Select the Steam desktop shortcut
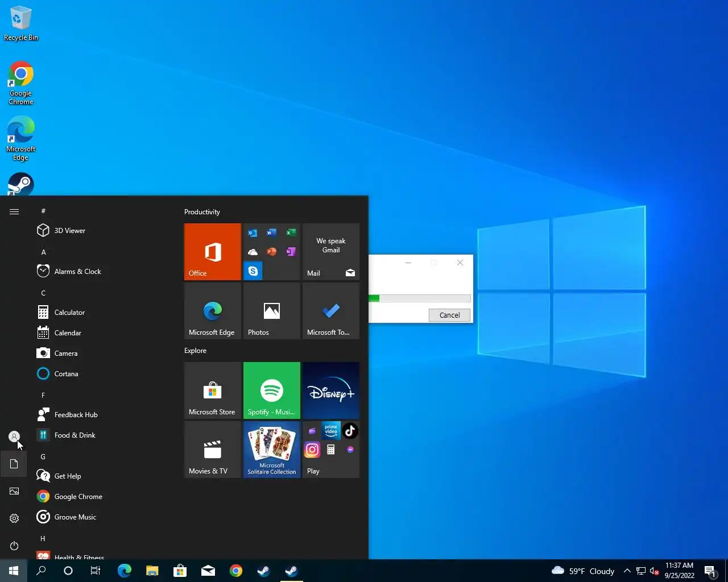The image size is (728, 582). (x=21, y=184)
